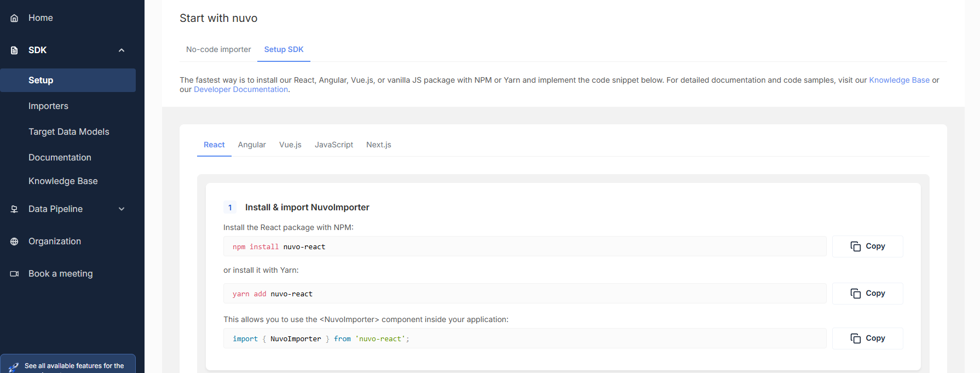
Task: Click the see all available features banner
Action: pos(68,365)
